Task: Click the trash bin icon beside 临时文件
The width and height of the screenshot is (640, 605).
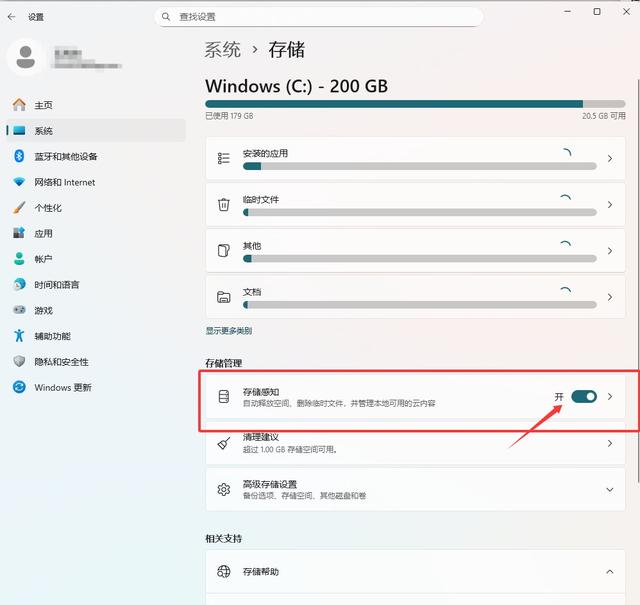Action: (224, 204)
